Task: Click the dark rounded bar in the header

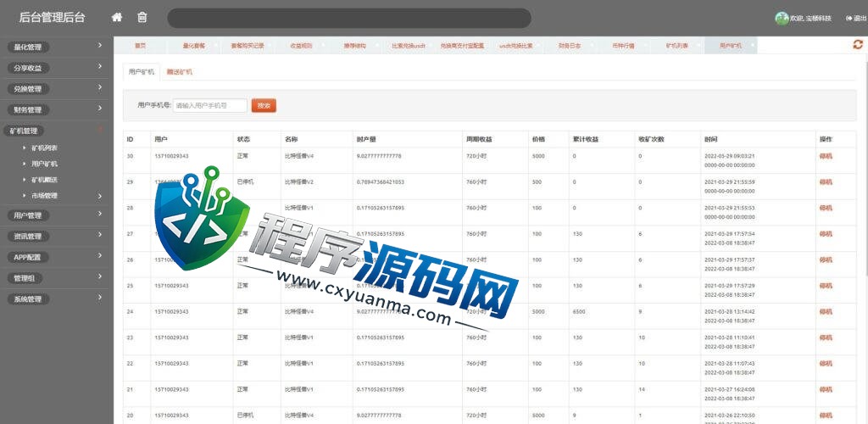Action: point(349,19)
